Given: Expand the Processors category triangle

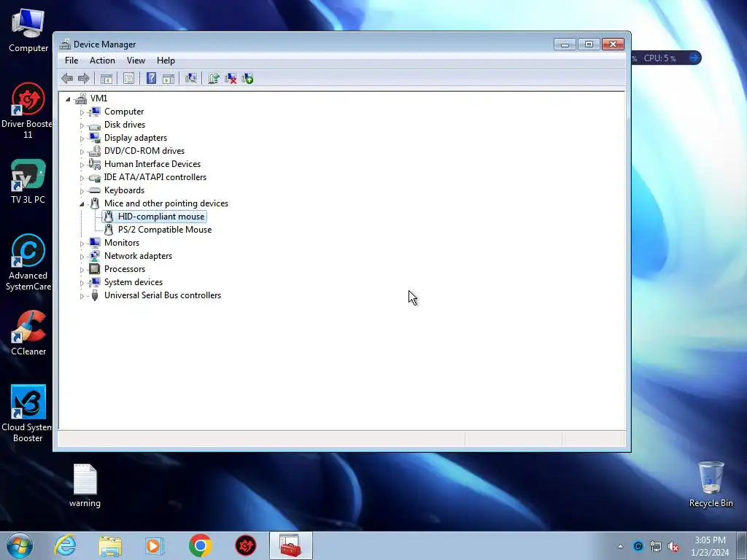Looking at the screenshot, I should (x=82, y=270).
